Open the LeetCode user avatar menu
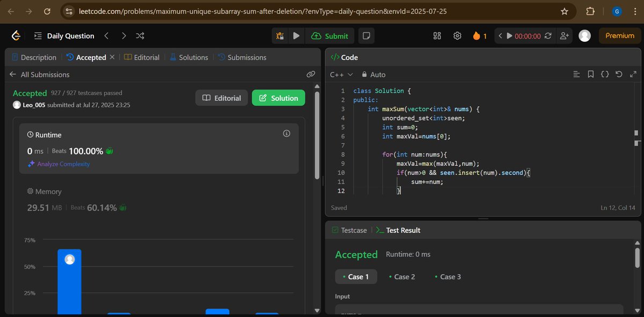 585,36
